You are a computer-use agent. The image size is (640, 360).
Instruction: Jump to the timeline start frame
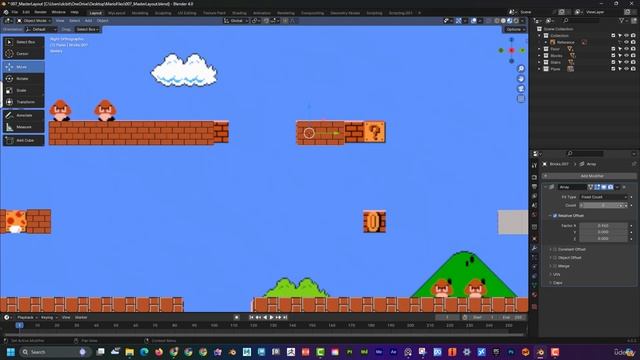pyautogui.click(x=251, y=317)
